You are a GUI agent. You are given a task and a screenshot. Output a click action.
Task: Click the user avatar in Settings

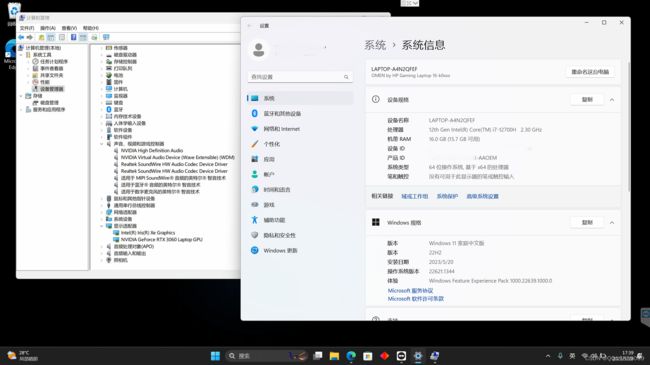click(259, 49)
